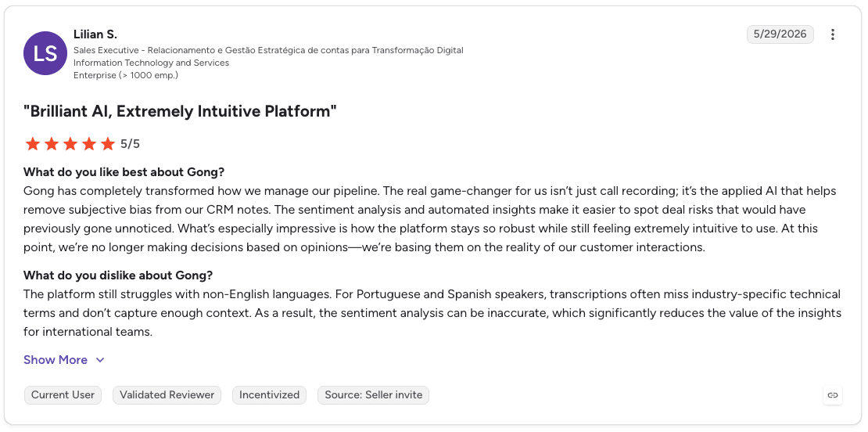Click the third rating star
868x432 pixels.
tap(70, 144)
